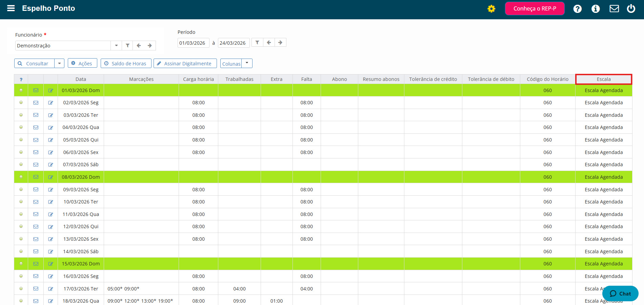
Task: Open envelope icon for 16/03/2026 Seg
Action: pos(36,276)
